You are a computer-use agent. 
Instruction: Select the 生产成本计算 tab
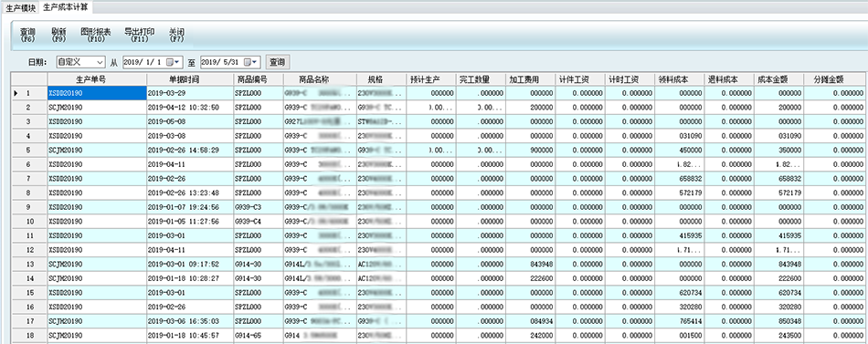pos(65,7)
